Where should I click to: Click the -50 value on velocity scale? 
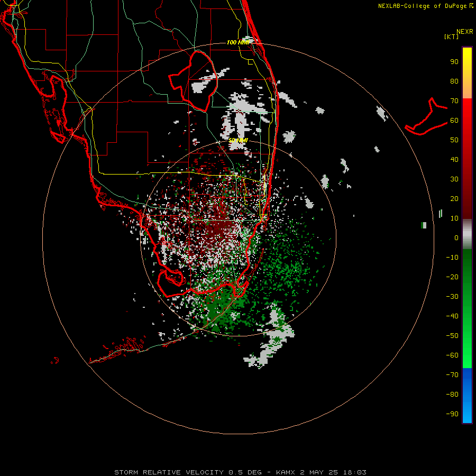click(x=452, y=336)
